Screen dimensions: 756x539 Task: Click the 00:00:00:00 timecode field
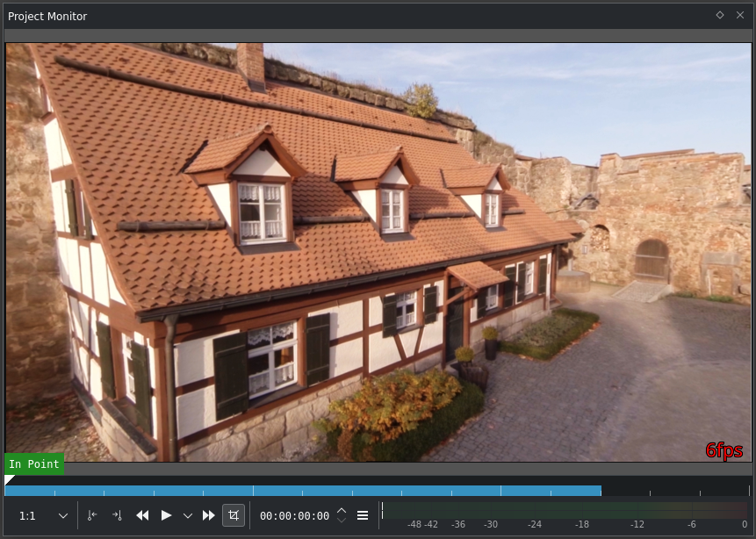point(294,516)
